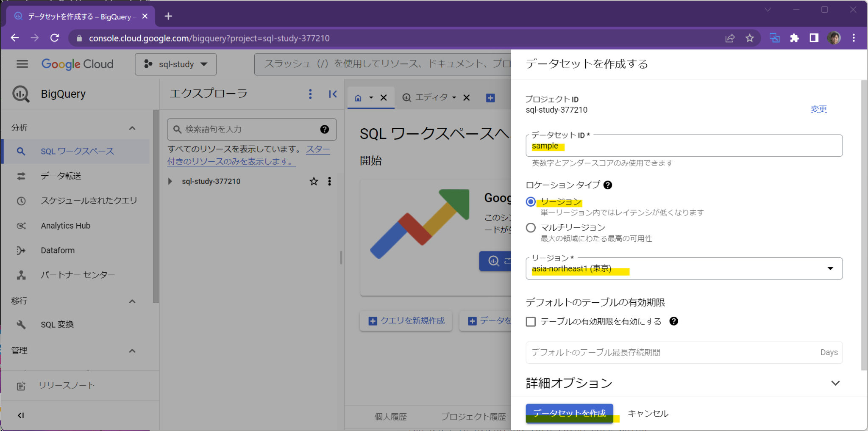
Task: Click the データセットを作成 button
Action: coord(569,413)
